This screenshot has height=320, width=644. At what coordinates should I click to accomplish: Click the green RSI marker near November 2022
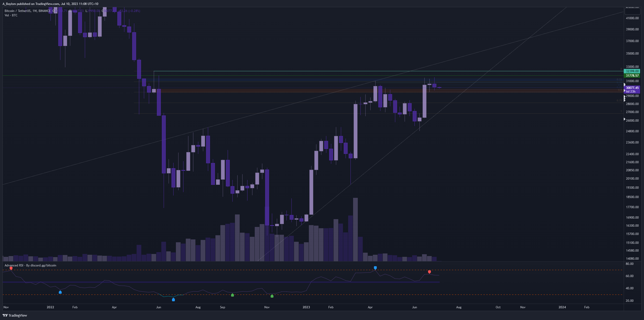(x=272, y=296)
